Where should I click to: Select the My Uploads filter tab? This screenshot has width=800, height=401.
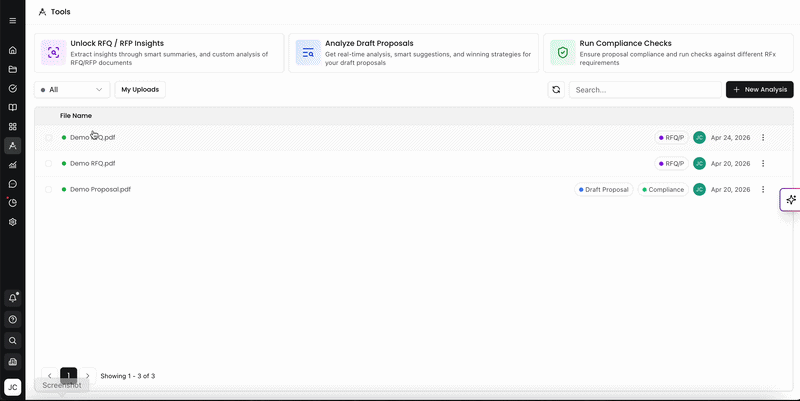click(x=140, y=90)
